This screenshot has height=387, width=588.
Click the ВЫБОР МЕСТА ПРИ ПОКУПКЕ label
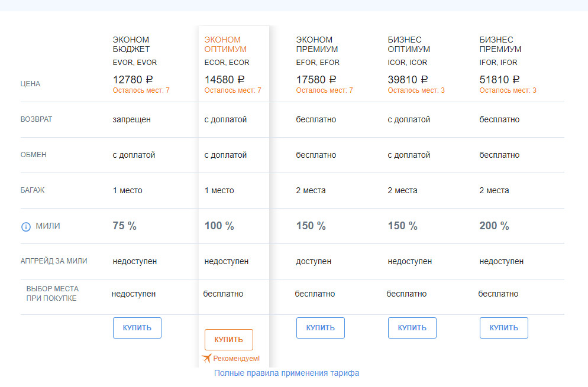click(52, 293)
